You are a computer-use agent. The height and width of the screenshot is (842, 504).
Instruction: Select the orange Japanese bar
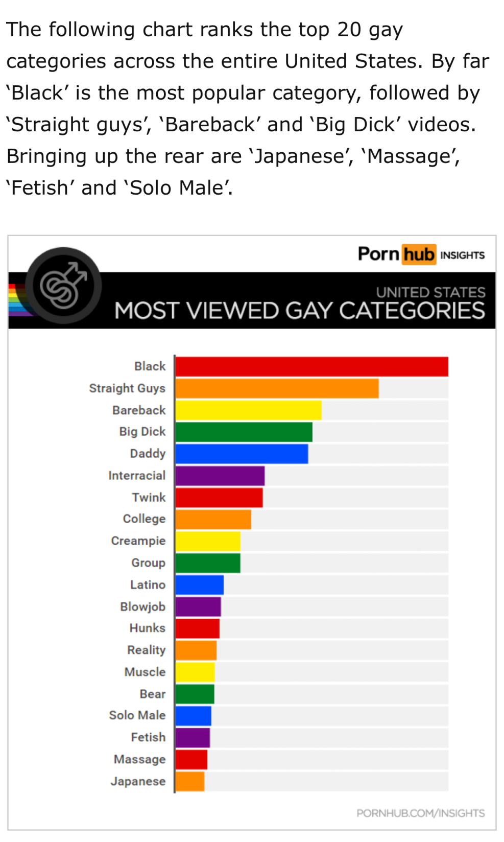[189, 781]
